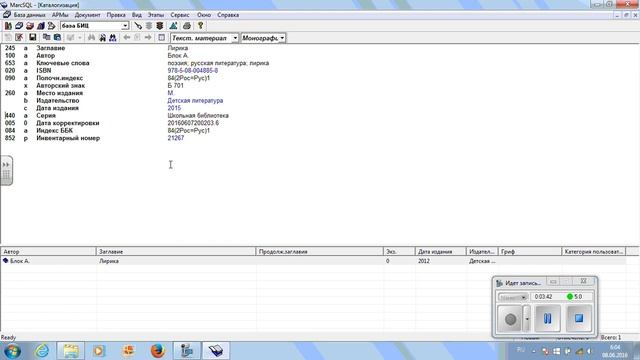Sort results by the Автор column header
The image size is (640, 360).
coord(48,252)
